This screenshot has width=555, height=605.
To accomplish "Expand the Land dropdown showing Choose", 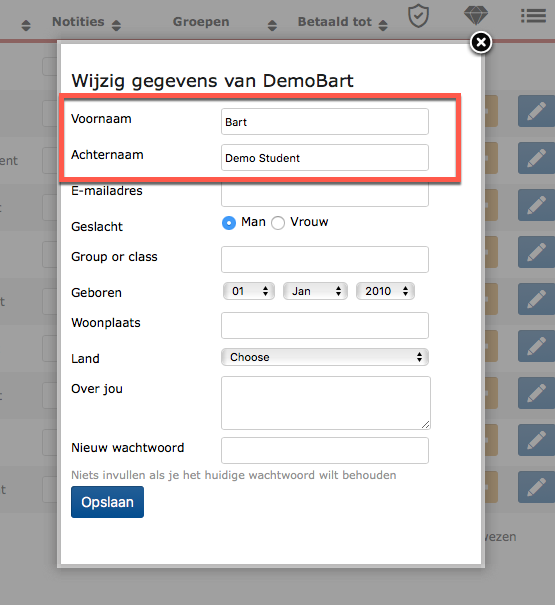I will (325, 357).
